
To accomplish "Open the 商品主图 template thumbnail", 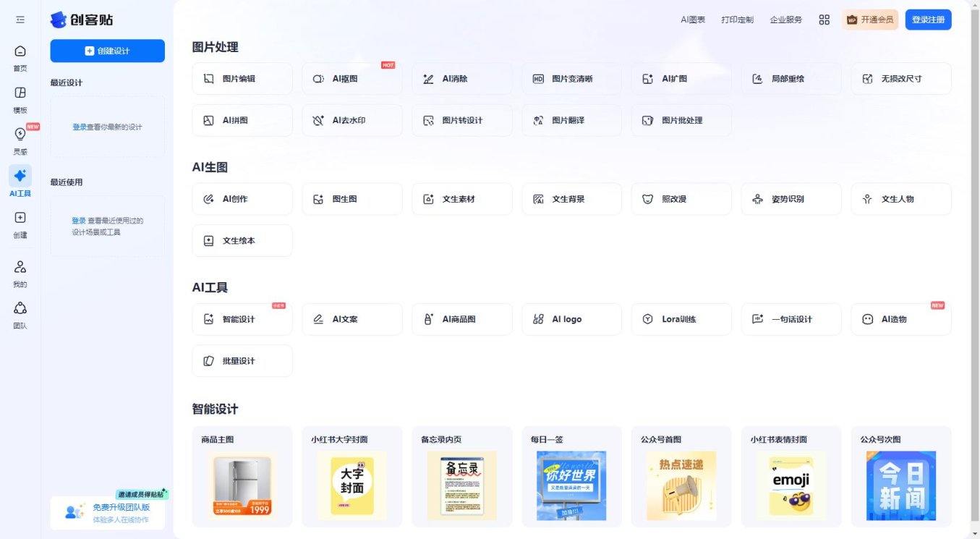I will [x=242, y=485].
